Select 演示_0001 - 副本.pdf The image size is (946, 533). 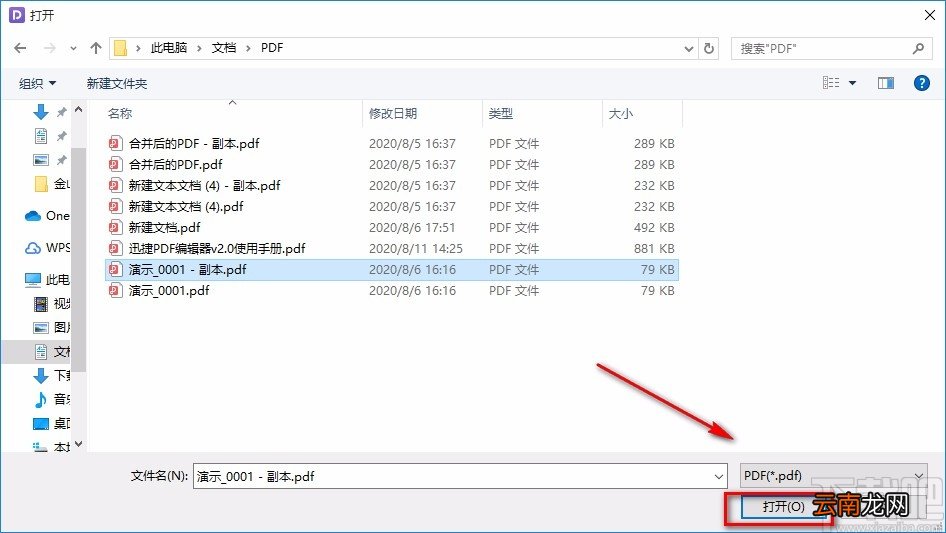coord(392,269)
